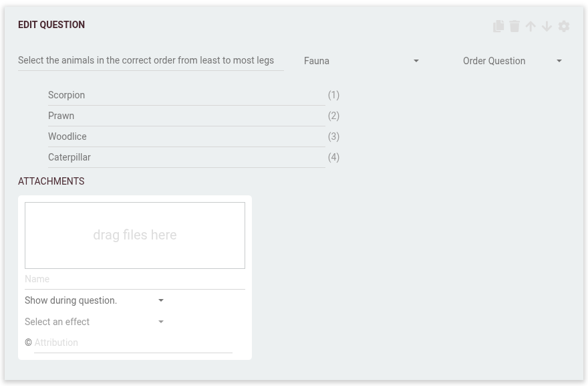Image resolution: width=588 pixels, height=386 pixels.
Task: Click the question text about animal legs
Action: (x=147, y=60)
